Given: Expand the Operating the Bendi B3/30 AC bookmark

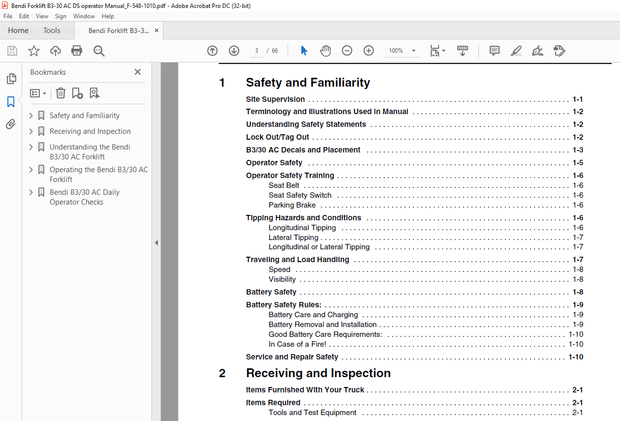Looking at the screenshot, I should pos(31,170).
